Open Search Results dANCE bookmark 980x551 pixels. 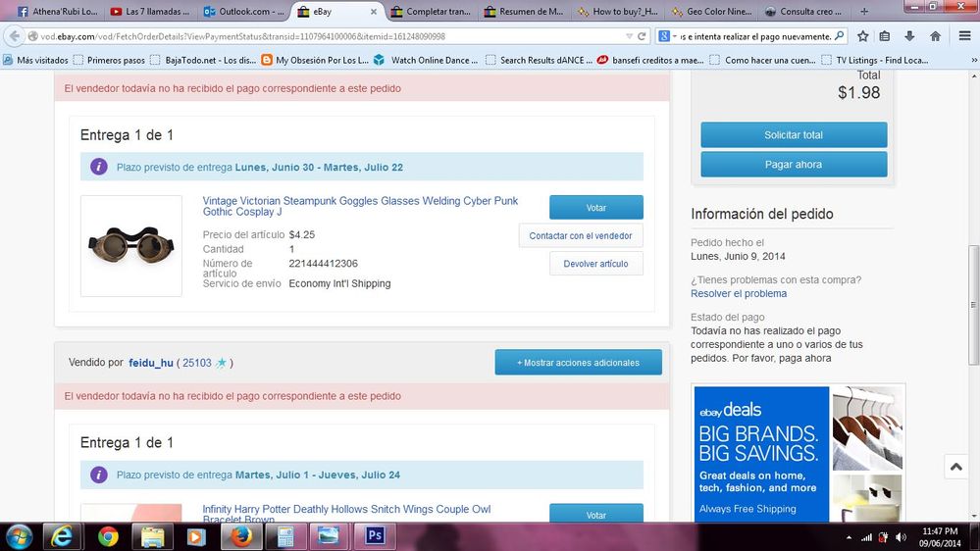539,60
